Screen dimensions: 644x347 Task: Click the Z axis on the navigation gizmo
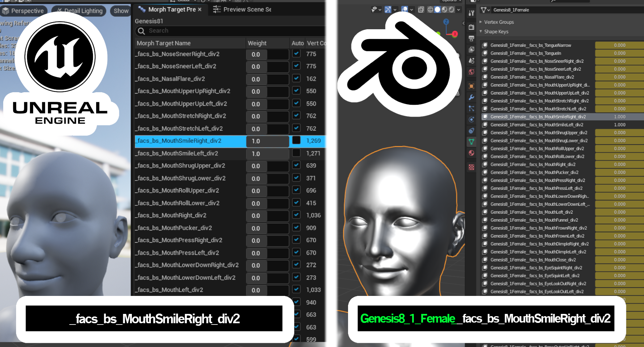point(446,22)
